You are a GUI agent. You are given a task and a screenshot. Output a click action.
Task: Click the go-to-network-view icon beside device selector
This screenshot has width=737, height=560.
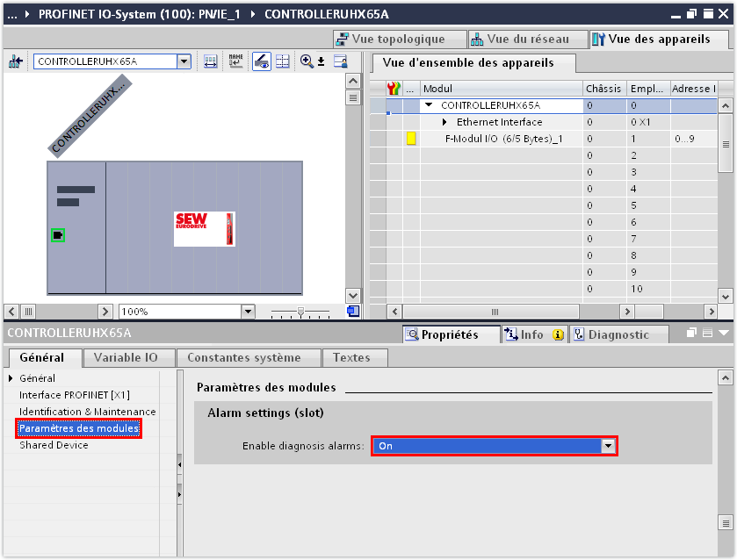[16, 61]
